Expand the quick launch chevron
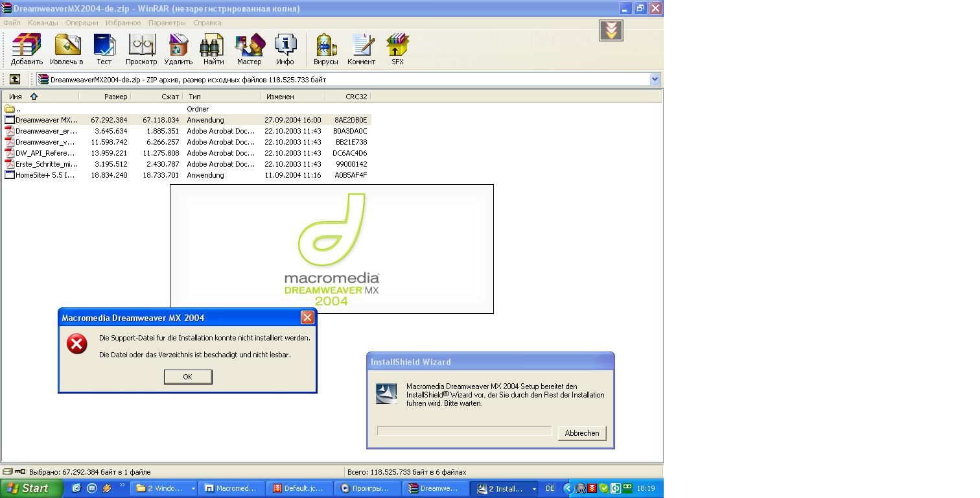This screenshot has height=498, width=980. click(122, 486)
